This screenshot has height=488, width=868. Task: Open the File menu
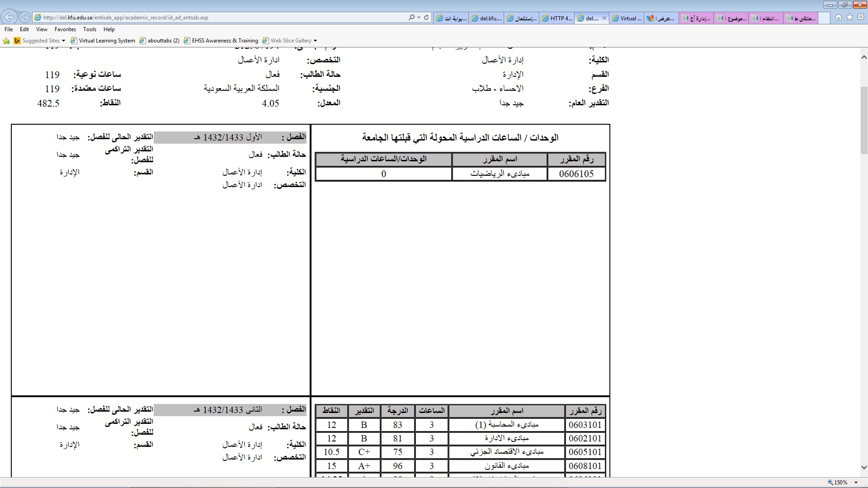click(x=9, y=29)
